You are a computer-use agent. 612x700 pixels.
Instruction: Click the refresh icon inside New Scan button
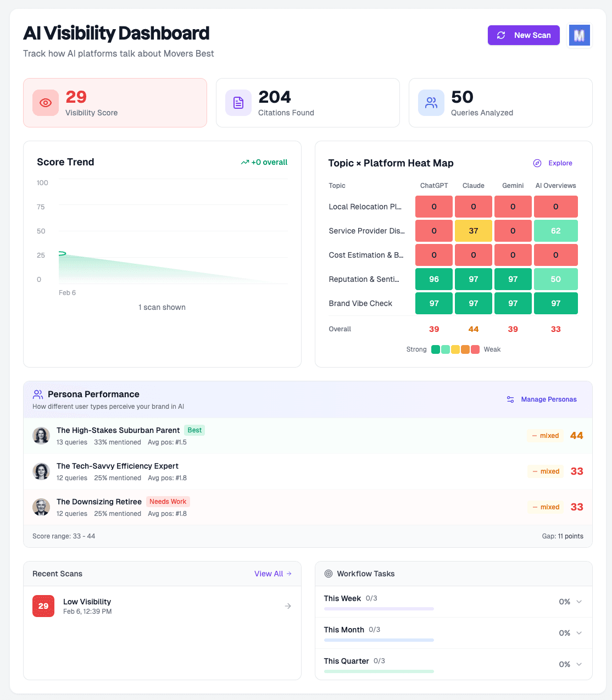point(500,35)
